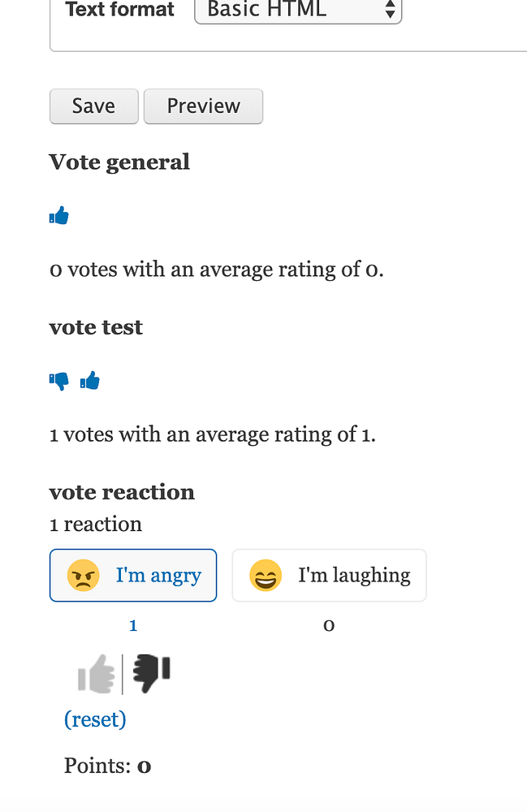Open the Text format dropdown

(298, 10)
